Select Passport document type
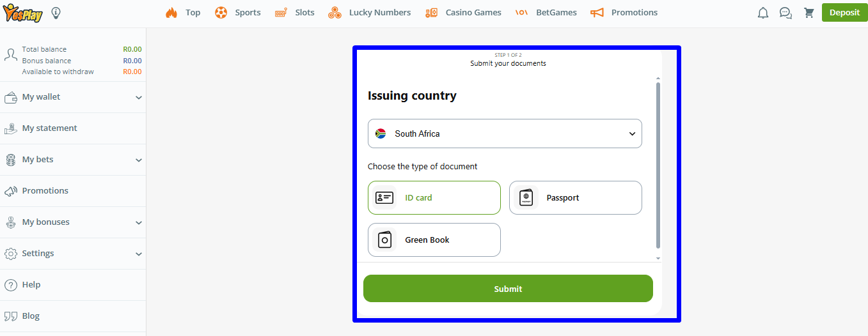 [575, 198]
